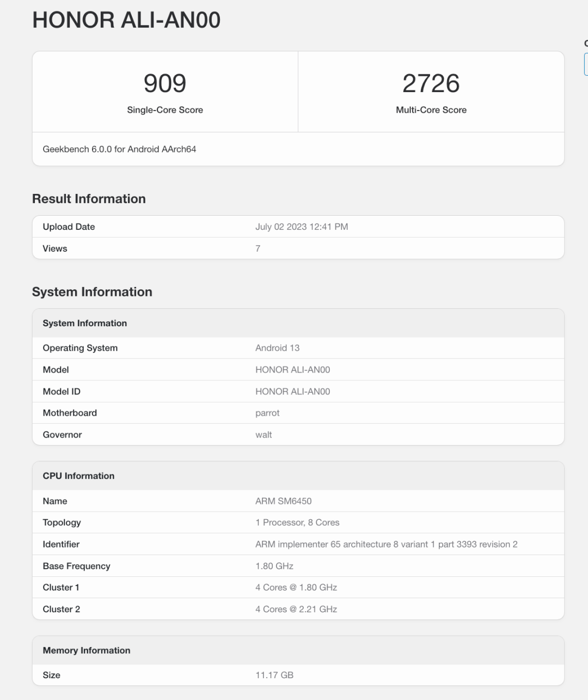Screen dimensions: 588x700
Task: Click the Memory Information table header
Action: [87, 650]
